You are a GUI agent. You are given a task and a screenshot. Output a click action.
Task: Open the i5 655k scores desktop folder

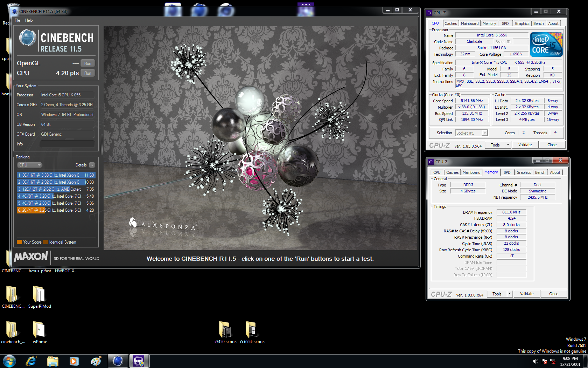252,332
